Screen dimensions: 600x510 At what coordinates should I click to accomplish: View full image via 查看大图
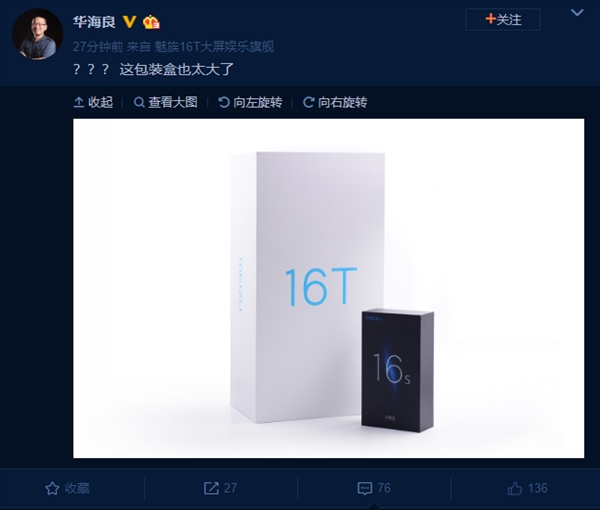pos(166,102)
